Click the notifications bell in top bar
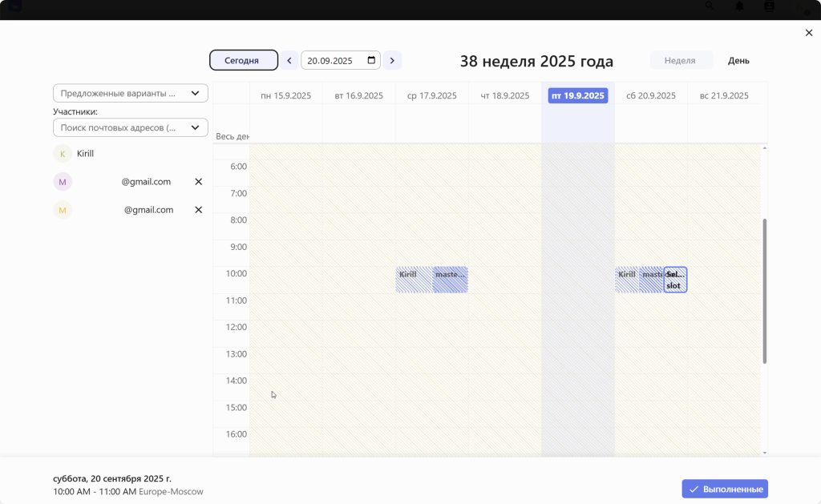 (x=739, y=6)
